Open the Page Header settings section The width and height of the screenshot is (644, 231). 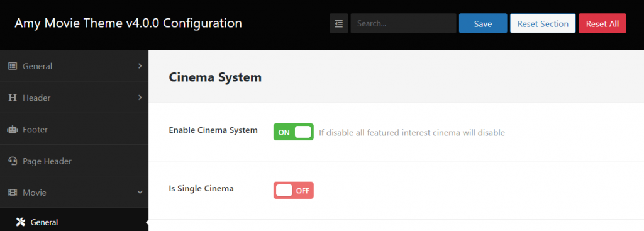pyautogui.click(x=74, y=161)
